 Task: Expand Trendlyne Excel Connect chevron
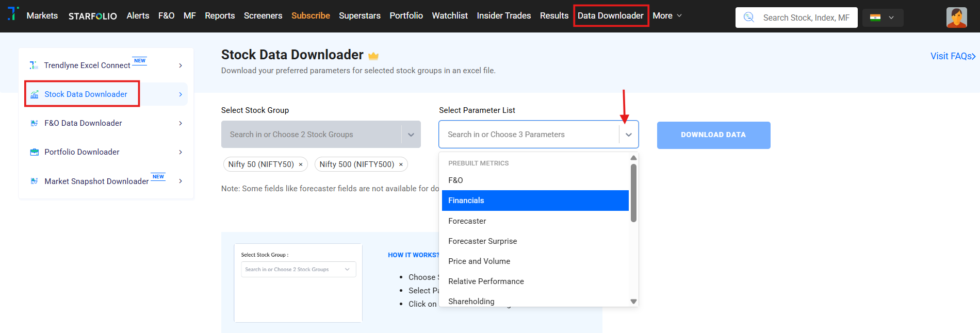[x=181, y=65]
